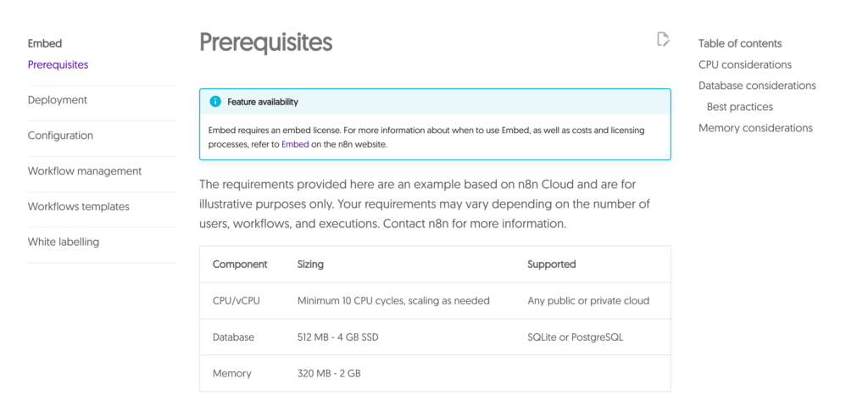Click the Prerequisites page title
This screenshot has height=418, width=868.
(265, 42)
